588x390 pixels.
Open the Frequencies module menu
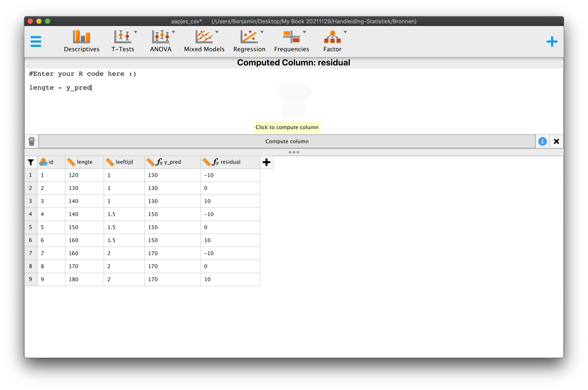pos(291,41)
